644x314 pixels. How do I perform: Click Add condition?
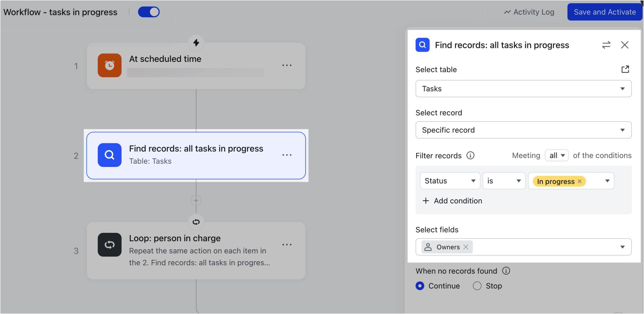click(x=452, y=201)
